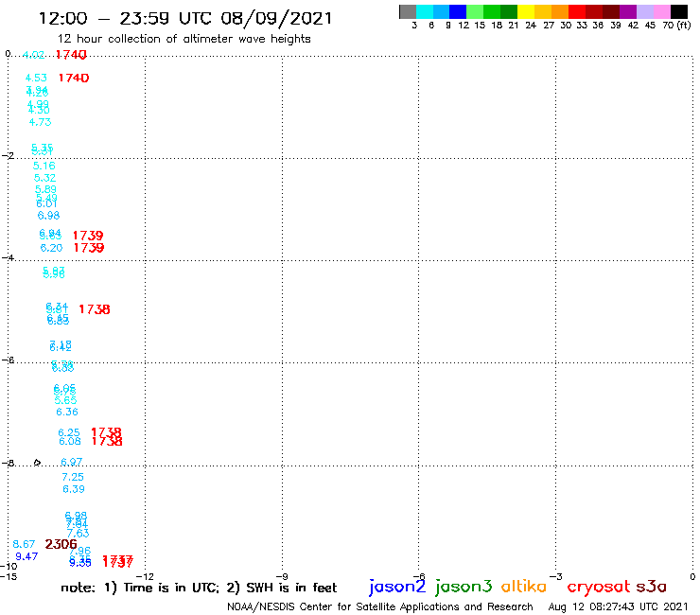Click the wave height value '7.25'
This screenshot has height=615, width=700.
pos(73,477)
